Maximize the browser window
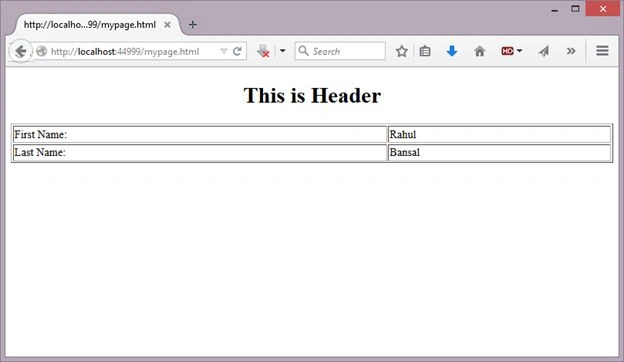Image resolution: width=624 pixels, height=362 pixels. click(x=575, y=9)
